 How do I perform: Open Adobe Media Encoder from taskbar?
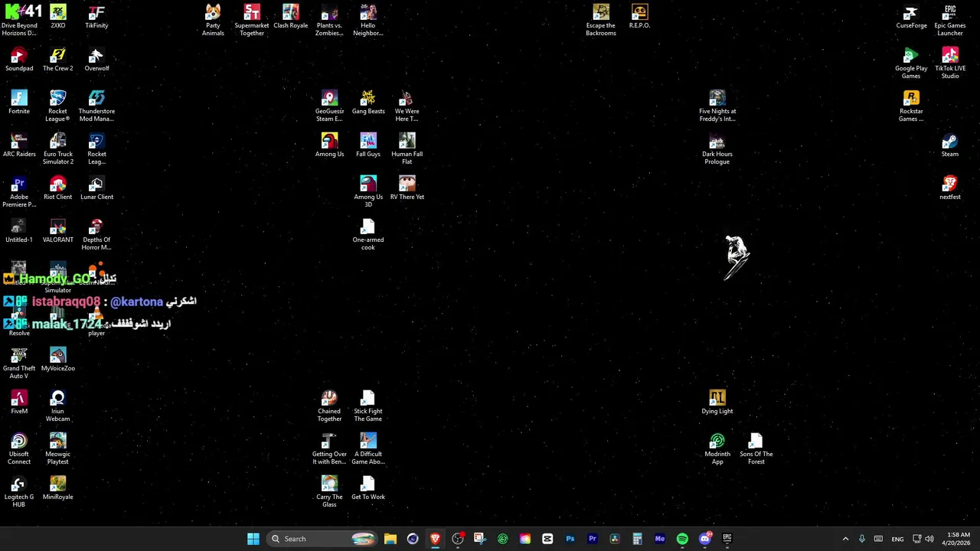point(660,539)
